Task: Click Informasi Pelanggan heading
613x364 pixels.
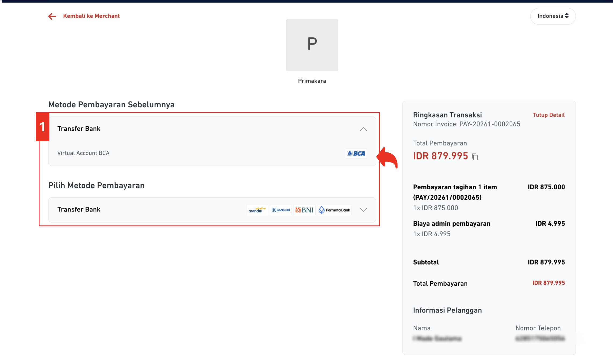Action: tap(447, 310)
